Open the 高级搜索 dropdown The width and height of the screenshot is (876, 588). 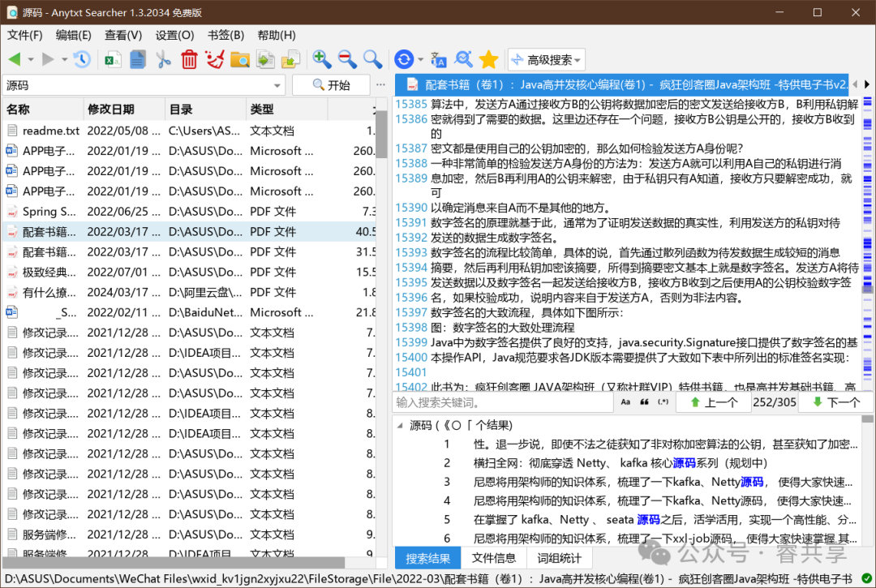click(547, 60)
